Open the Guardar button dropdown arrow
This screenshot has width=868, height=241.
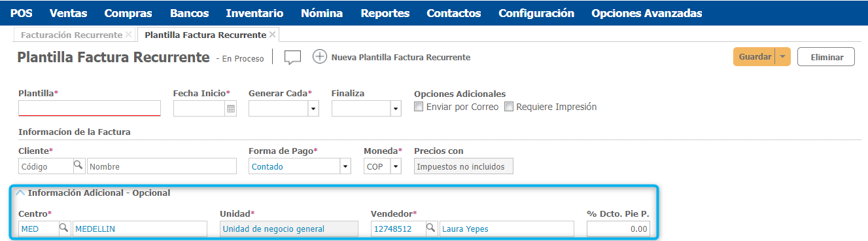pos(783,57)
